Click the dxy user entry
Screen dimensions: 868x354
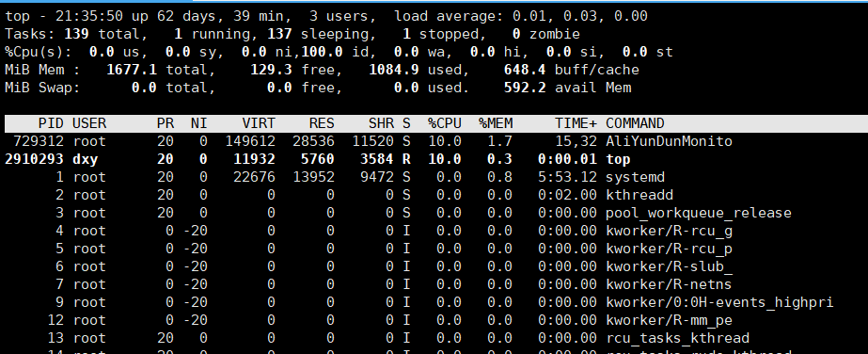click(86, 159)
